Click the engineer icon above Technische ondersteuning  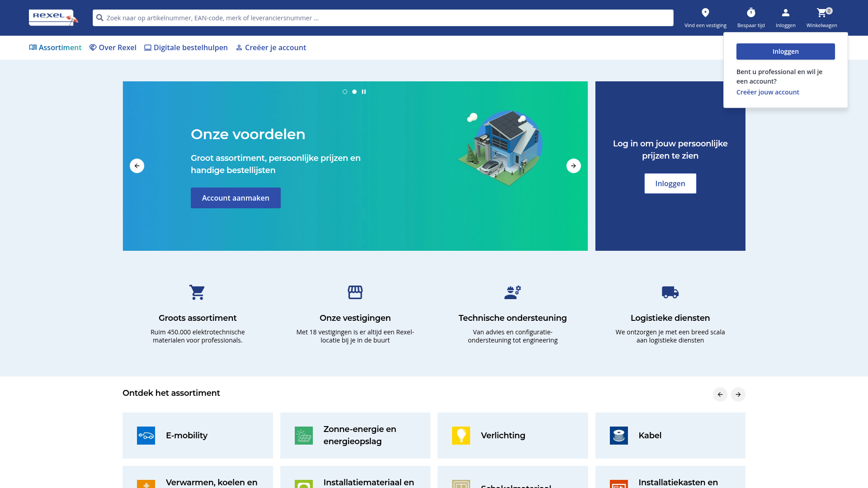coord(513,292)
